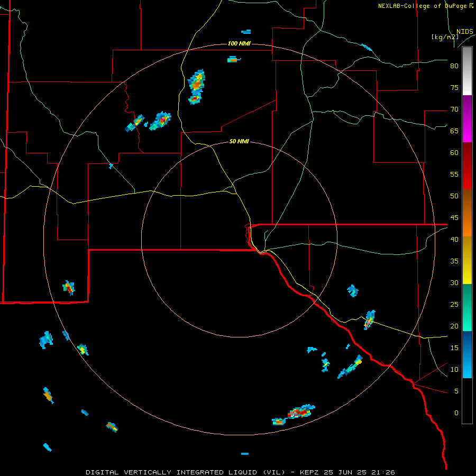Viewport: 476px width, 476px height.
Task: Click the blue segment of the color scale
Action: pyautogui.click(x=467, y=354)
